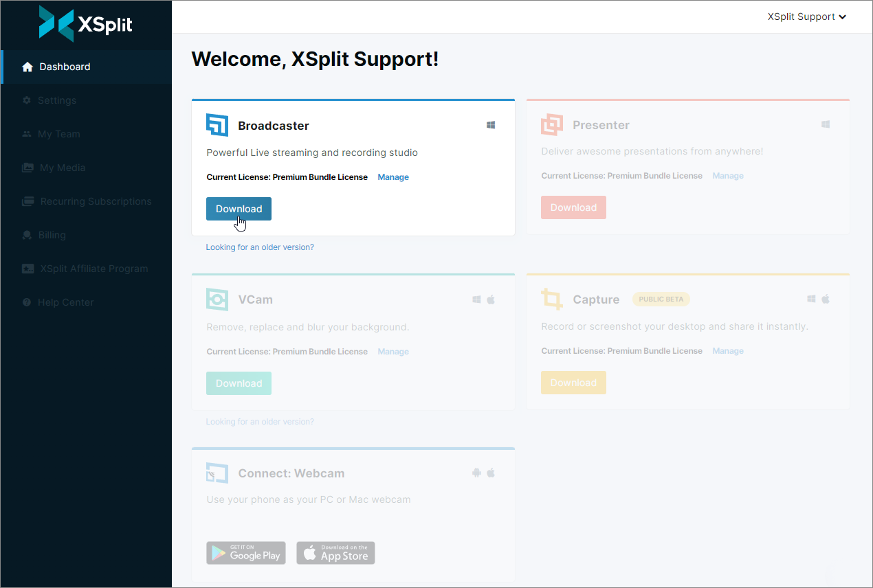Click the Presenter product icon
The width and height of the screenshot is (873, 588).
[552, 125]
